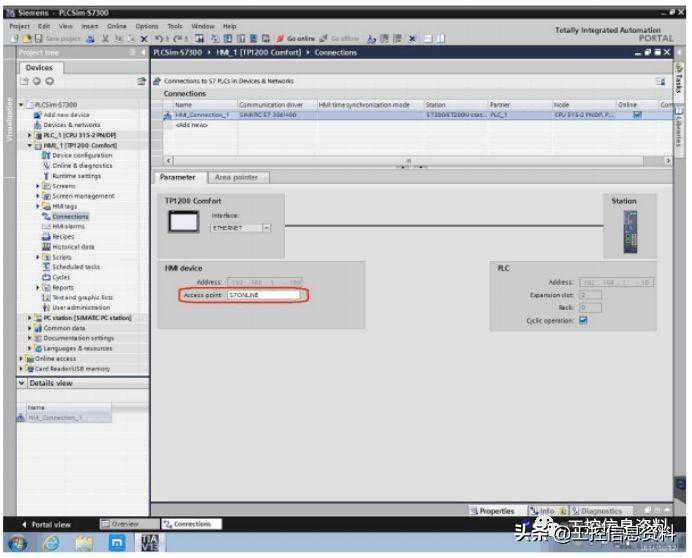692x558 pixels.
Task: Toggle Cyclic operation checkbox
Action: [x=583, y=320]
